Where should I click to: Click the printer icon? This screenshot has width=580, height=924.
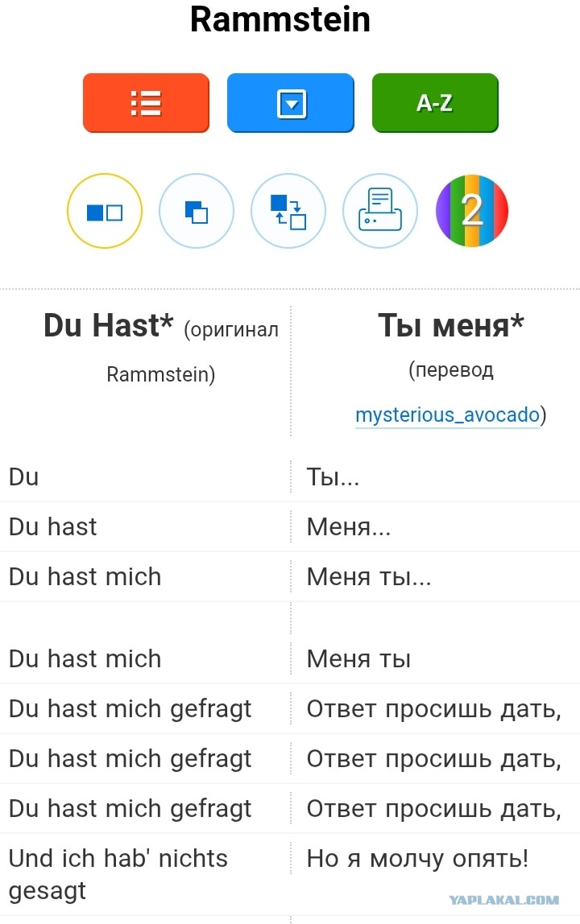[380, 211]
